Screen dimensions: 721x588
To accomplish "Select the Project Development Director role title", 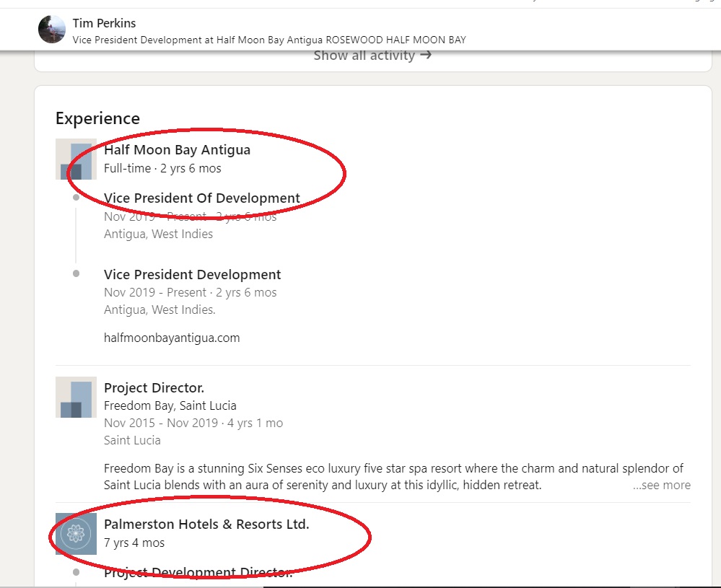I will pos(198,572).
